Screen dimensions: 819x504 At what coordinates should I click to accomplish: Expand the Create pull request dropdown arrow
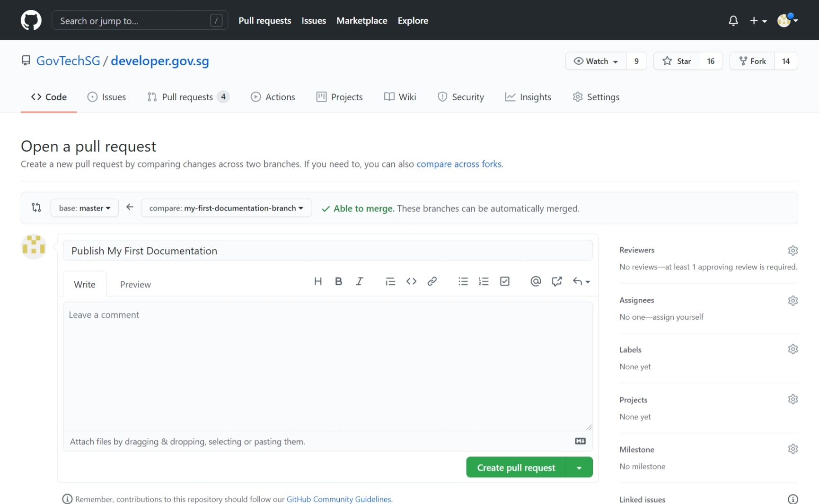pyautogui.click(x=579, y=467)
